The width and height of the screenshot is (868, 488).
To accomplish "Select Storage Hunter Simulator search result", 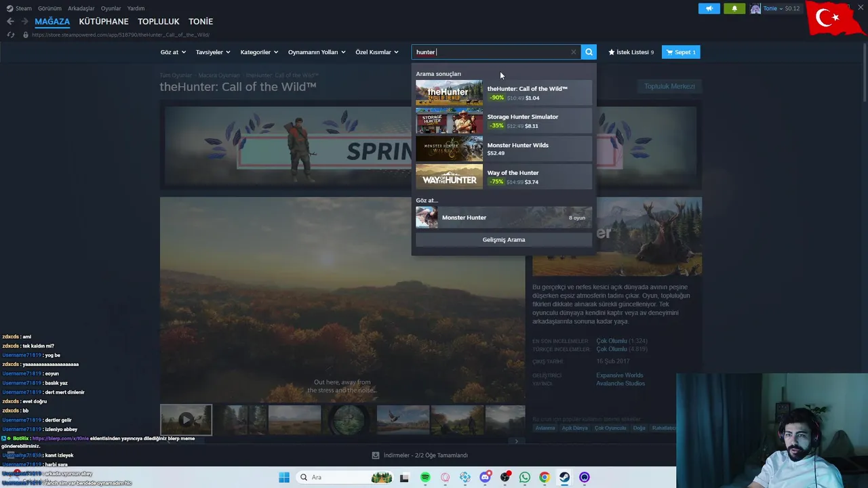I will coord(504,121).
